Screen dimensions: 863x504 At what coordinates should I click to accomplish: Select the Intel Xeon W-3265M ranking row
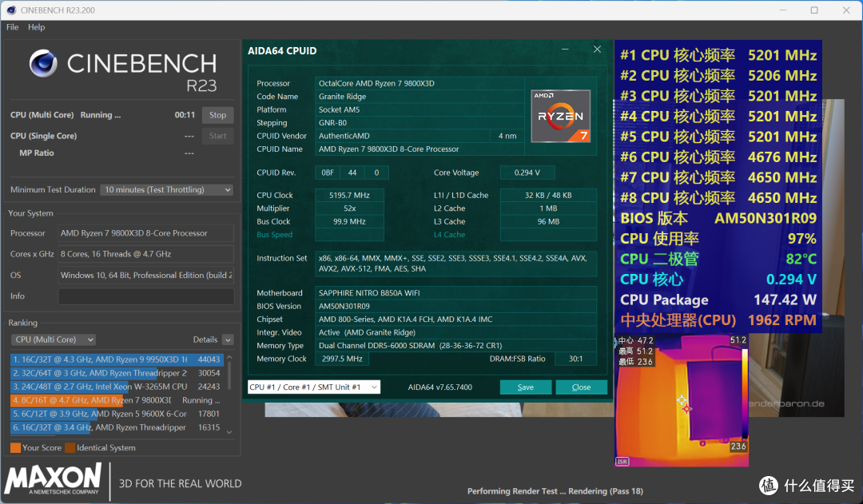point(117,387)
